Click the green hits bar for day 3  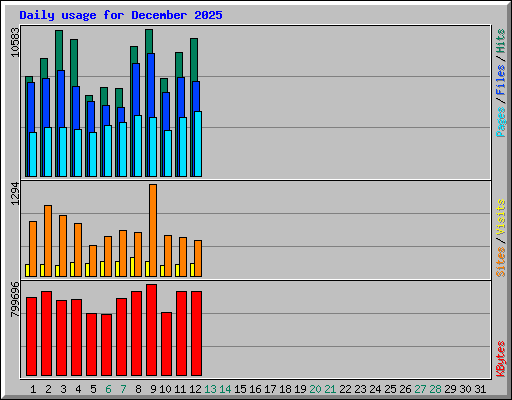(x=59, y=50)
